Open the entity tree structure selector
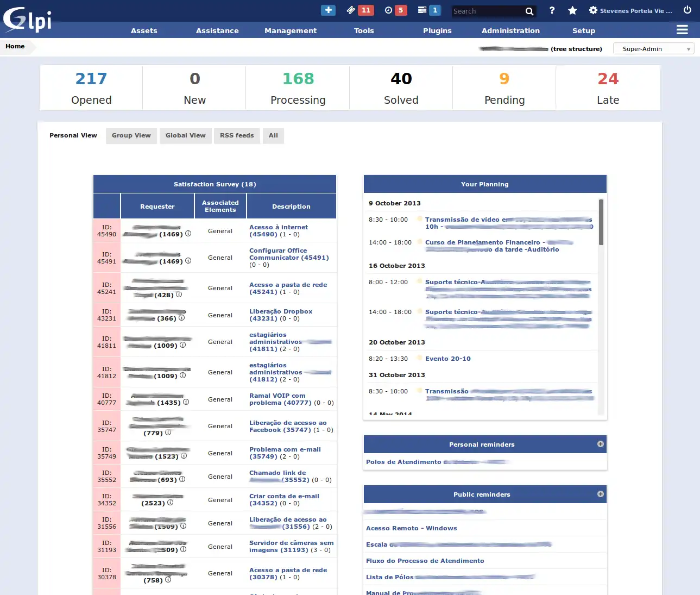The width and height of the screenshot is (700, 595). [576, 48]
